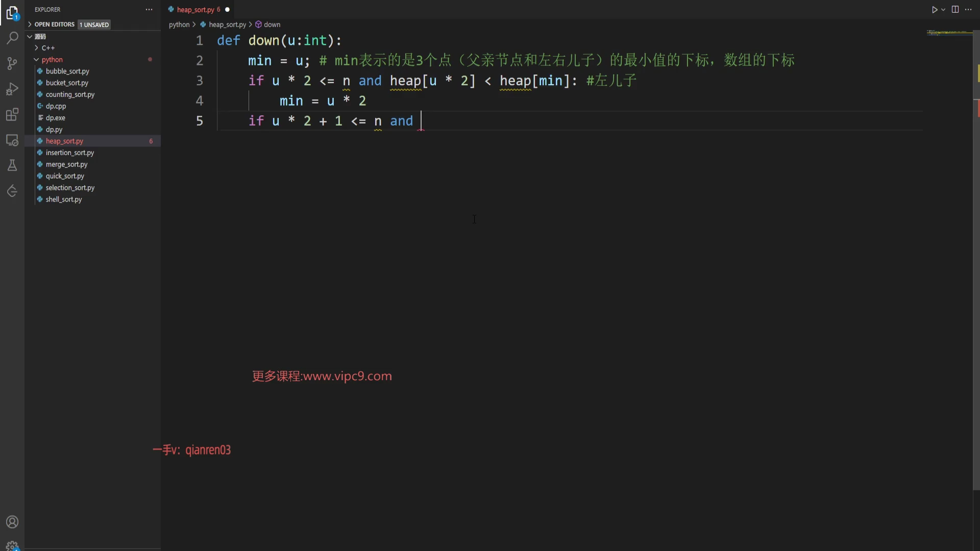Click the Run Python File button
Image resolution: width=980 pixels, height=551 pixels.
(x=934, y=10)
